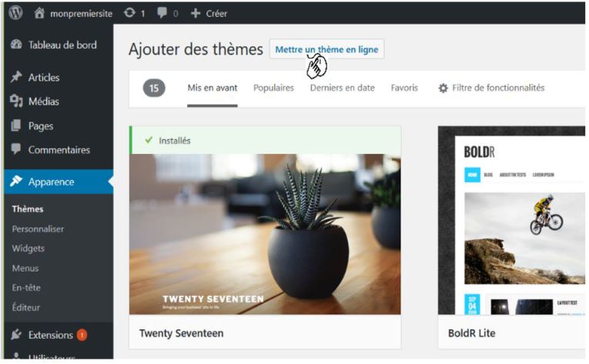Viewport: 589px width, 364px height.
Task: Switch to the Derniers en date tab
Action: pos(342,88)
